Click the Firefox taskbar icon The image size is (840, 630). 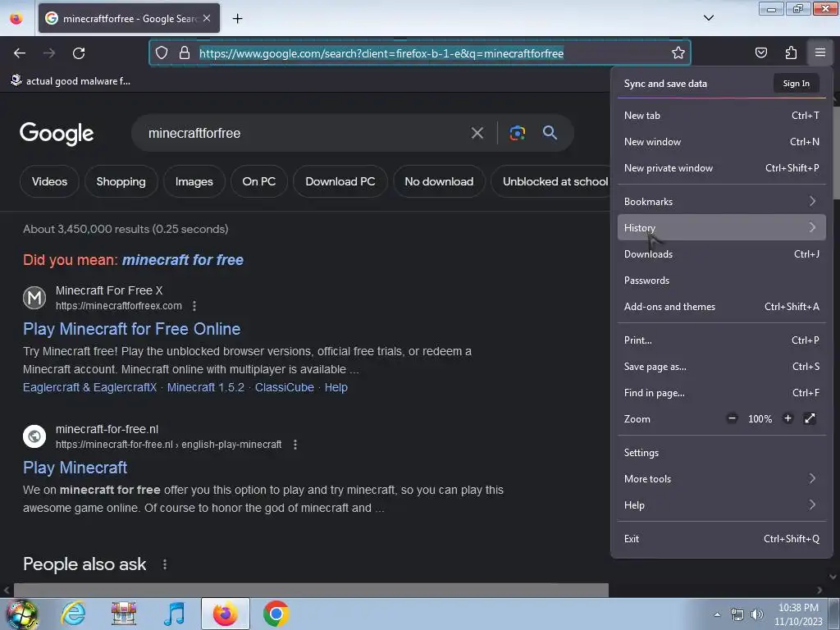226,614
